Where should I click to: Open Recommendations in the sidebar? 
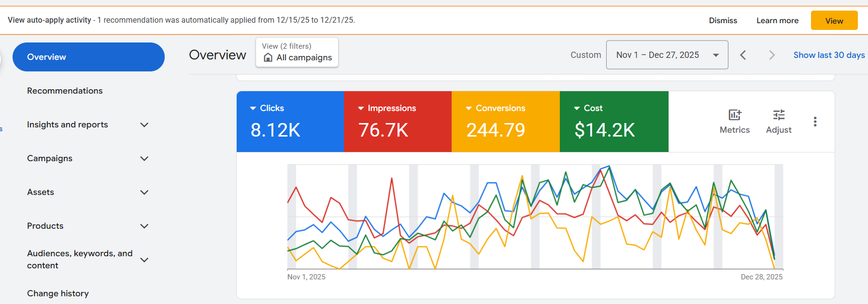click(65, 91)
